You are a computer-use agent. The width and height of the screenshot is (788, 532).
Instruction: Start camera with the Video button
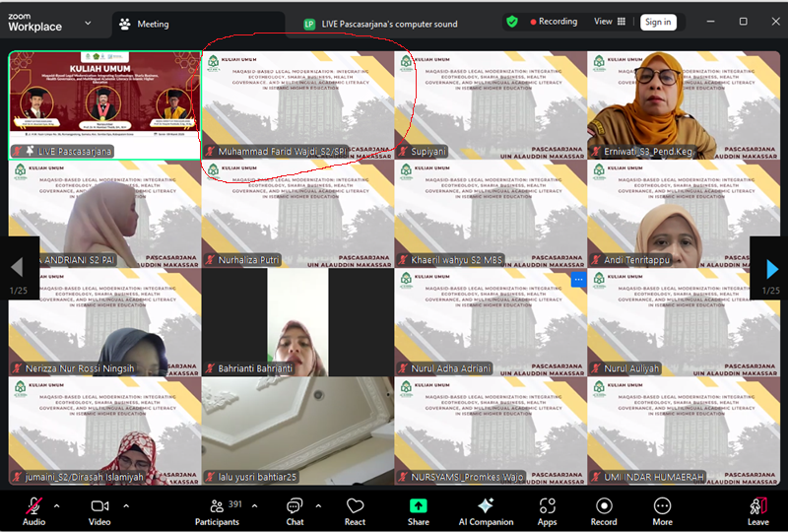pos(99,511)
